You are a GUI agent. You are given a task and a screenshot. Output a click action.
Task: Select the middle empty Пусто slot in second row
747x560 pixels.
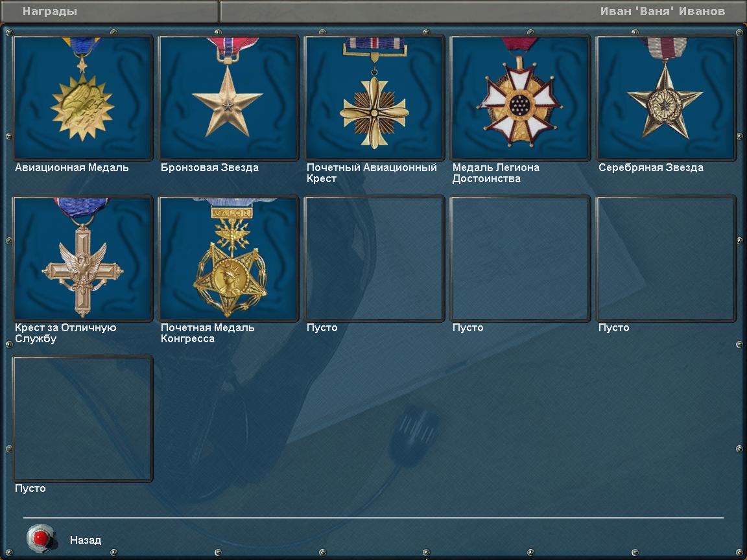click(x=520, y=258)
